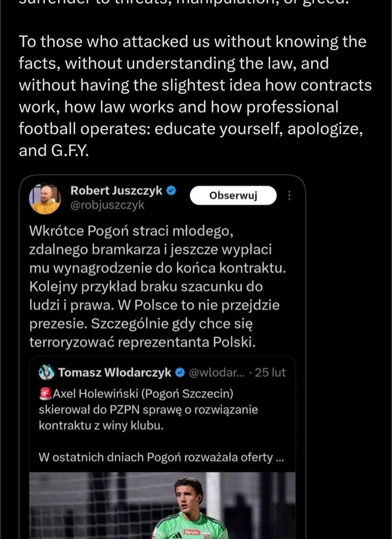Click Robert Juszczyk display name

[x=116, y=191]
